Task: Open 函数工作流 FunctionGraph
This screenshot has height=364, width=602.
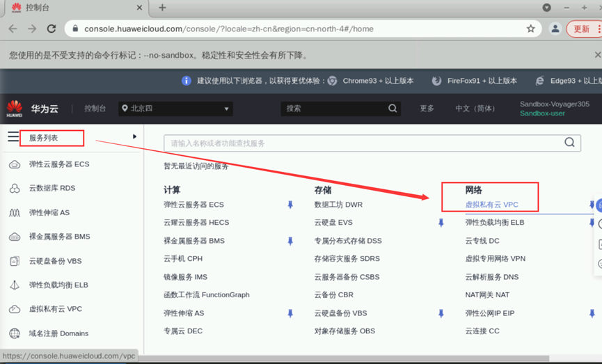Action: point(207,295)
